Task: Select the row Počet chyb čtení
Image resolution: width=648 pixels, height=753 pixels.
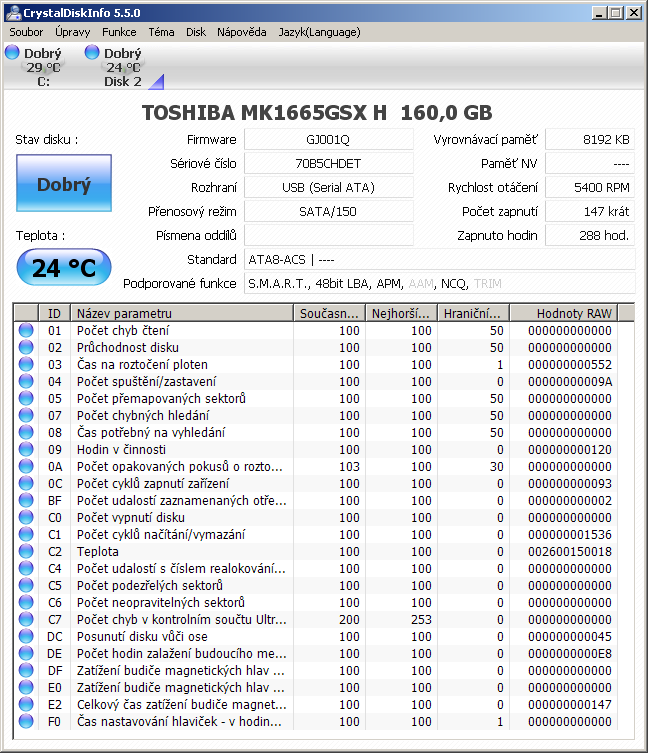Action: [316, 330]
